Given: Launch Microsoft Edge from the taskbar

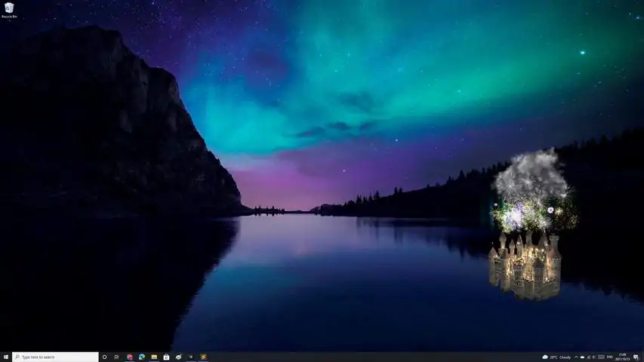Looking at the screenshot, I should pos(141,357).
